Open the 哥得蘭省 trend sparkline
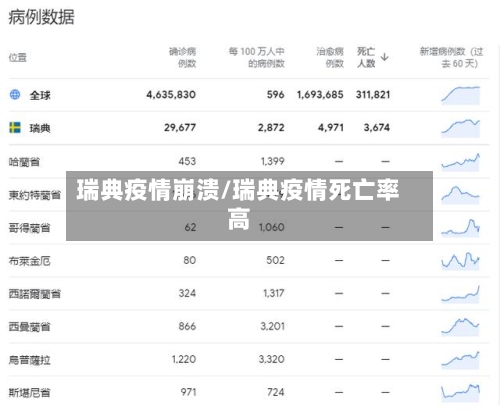 [x=461, y=228]
